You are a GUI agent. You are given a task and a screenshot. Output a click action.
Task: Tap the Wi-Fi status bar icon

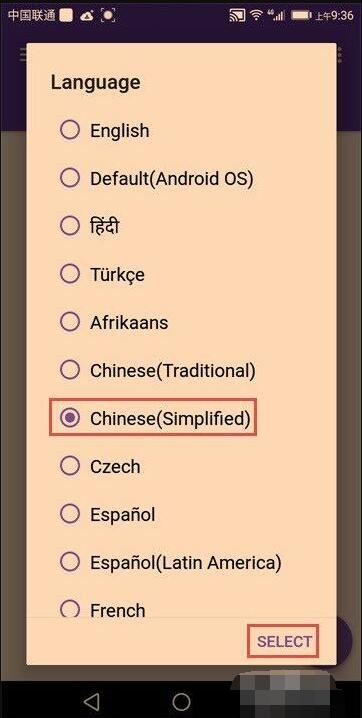[257, 15]
